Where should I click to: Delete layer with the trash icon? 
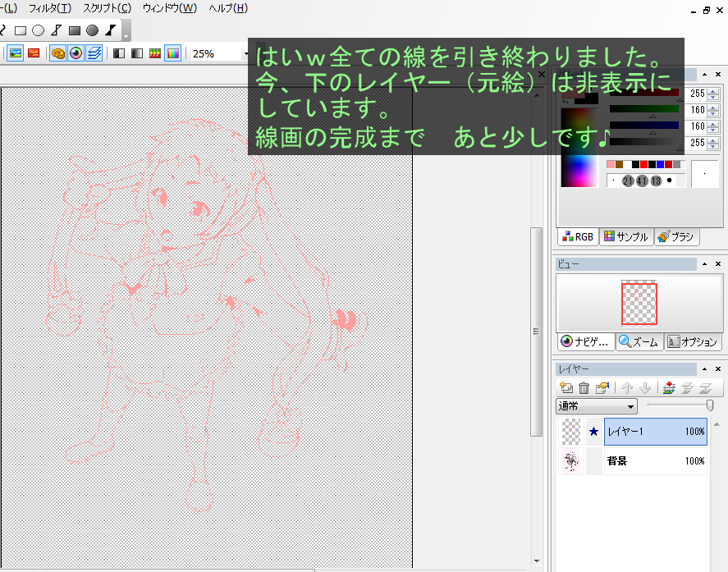(584, 388)
